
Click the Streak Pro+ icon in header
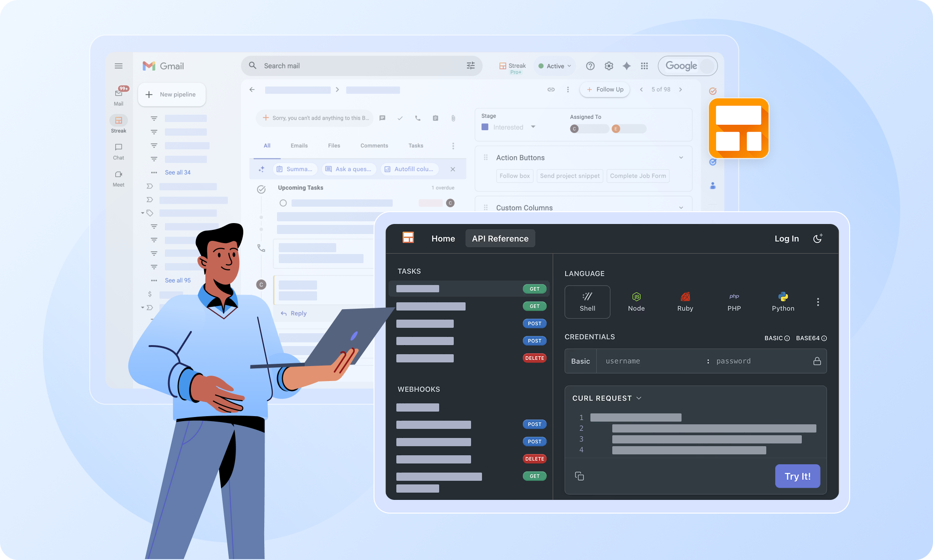tap(512, 67)
